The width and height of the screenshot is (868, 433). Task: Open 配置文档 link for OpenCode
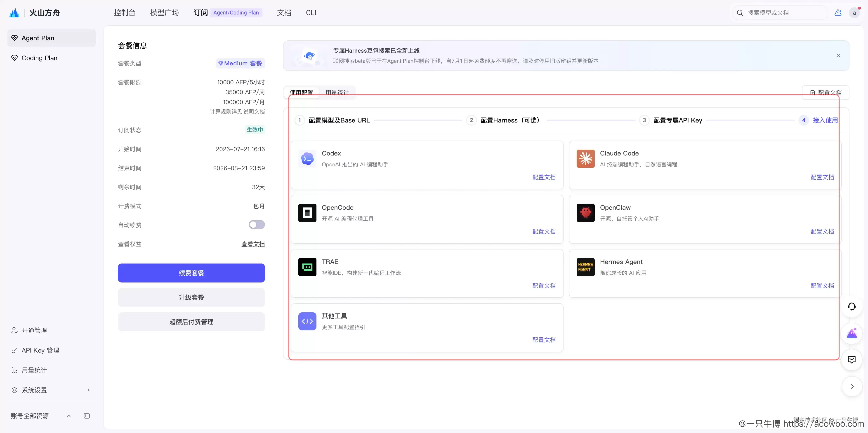tap(544, 231)
